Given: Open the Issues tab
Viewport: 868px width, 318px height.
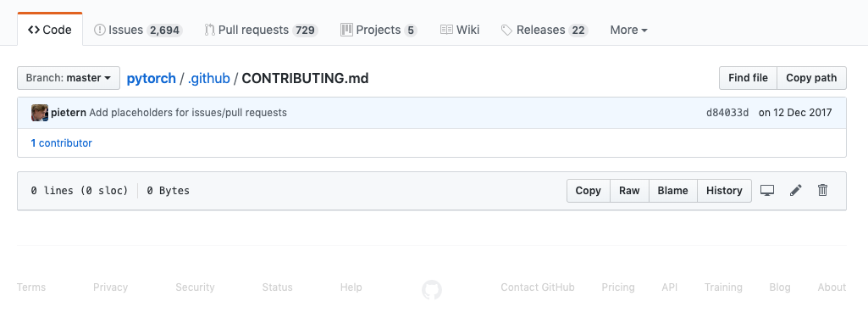Looking at the screenshot, I should click(x=138, y=30).
